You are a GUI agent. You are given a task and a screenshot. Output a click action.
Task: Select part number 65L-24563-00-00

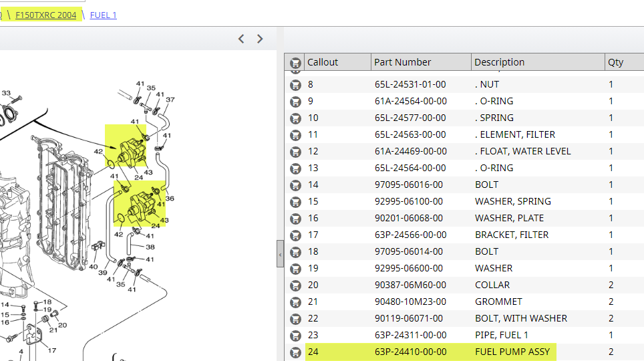[410, 134]
